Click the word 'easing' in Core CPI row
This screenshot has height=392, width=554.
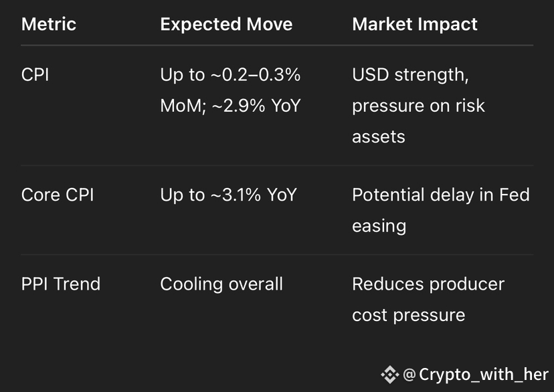click(x=379, y=226)
